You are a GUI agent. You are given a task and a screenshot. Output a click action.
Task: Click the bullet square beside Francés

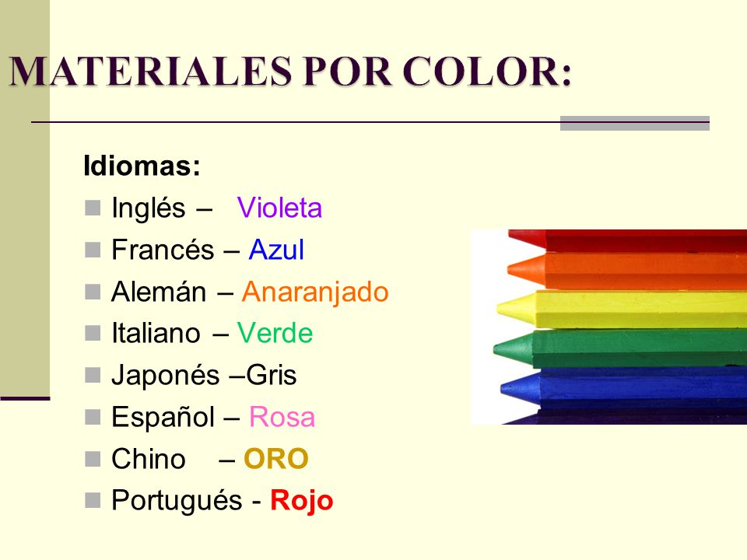[93, 250]
